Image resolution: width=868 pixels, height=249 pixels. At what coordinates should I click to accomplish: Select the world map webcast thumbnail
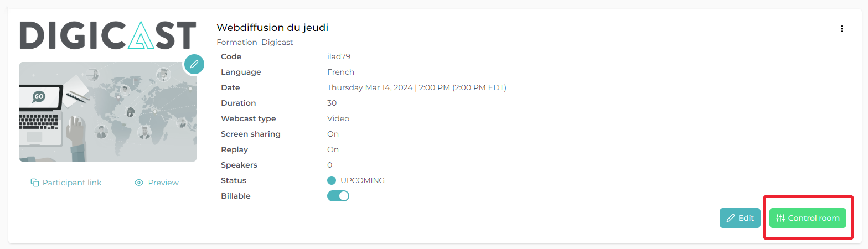108,112
